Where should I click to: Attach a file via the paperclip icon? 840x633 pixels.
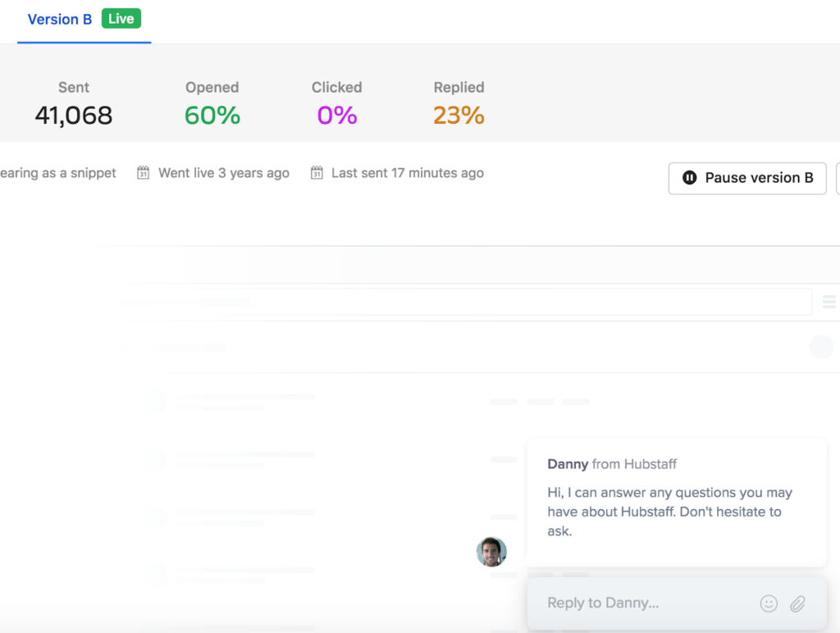point(797,603)
